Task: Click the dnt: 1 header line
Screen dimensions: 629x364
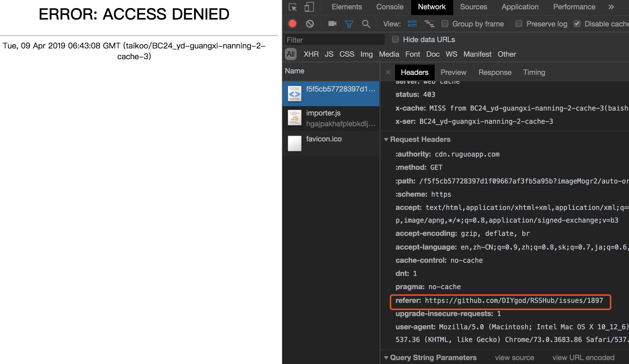Action: coord(406,274)
